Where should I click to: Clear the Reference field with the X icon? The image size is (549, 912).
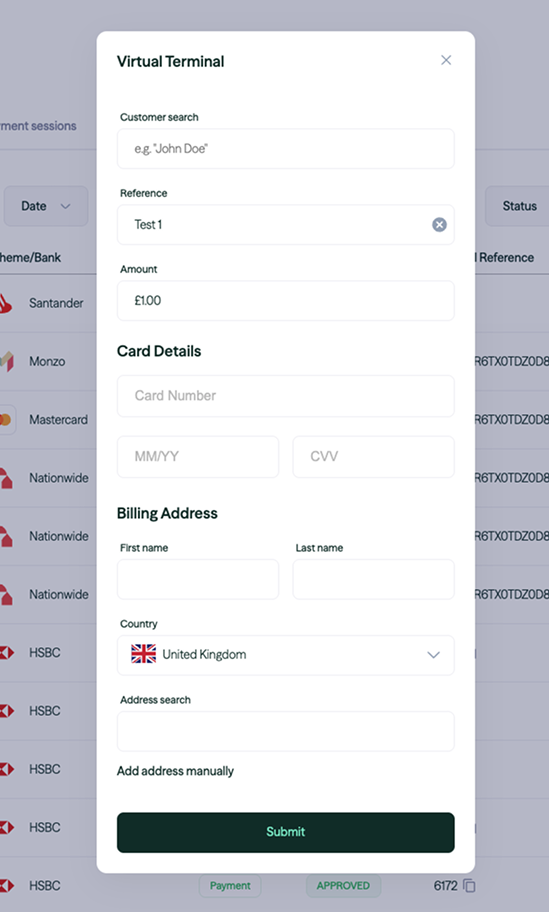click(440, 225)
